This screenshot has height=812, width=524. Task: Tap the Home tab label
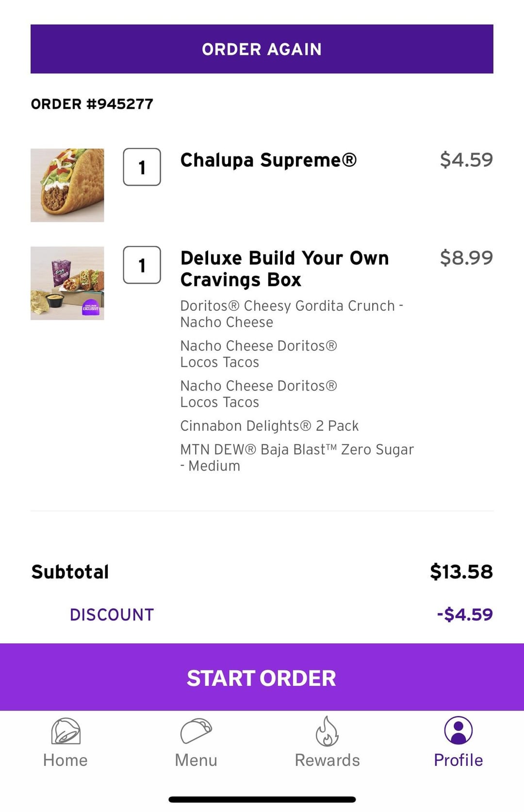[x=65, y=760]
